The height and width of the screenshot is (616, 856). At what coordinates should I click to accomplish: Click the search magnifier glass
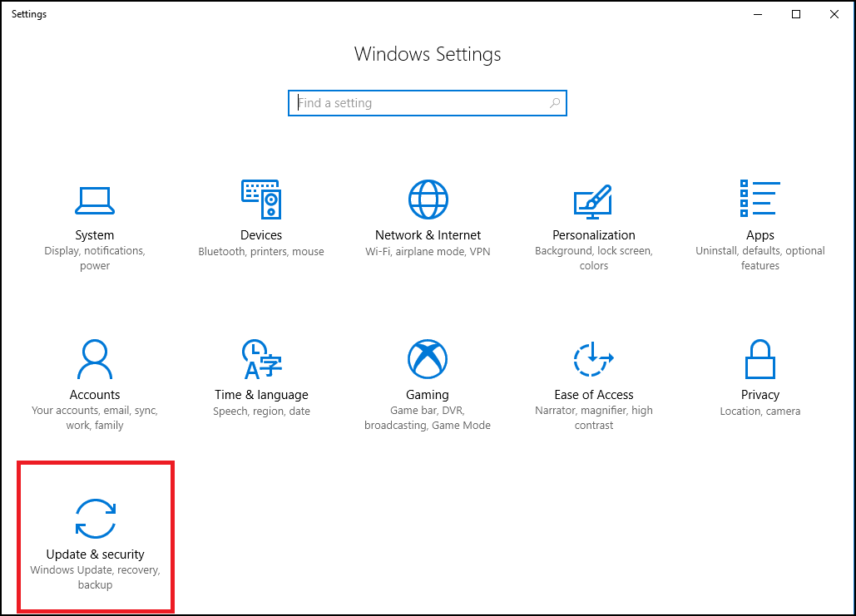coord(555,102)
